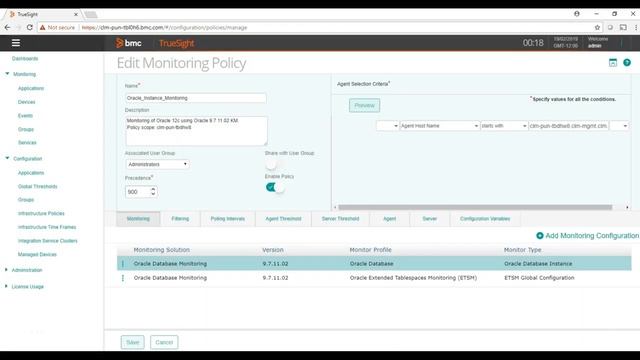Select the 'Oracle Database Instance' cell

click(x=538, y=264)
